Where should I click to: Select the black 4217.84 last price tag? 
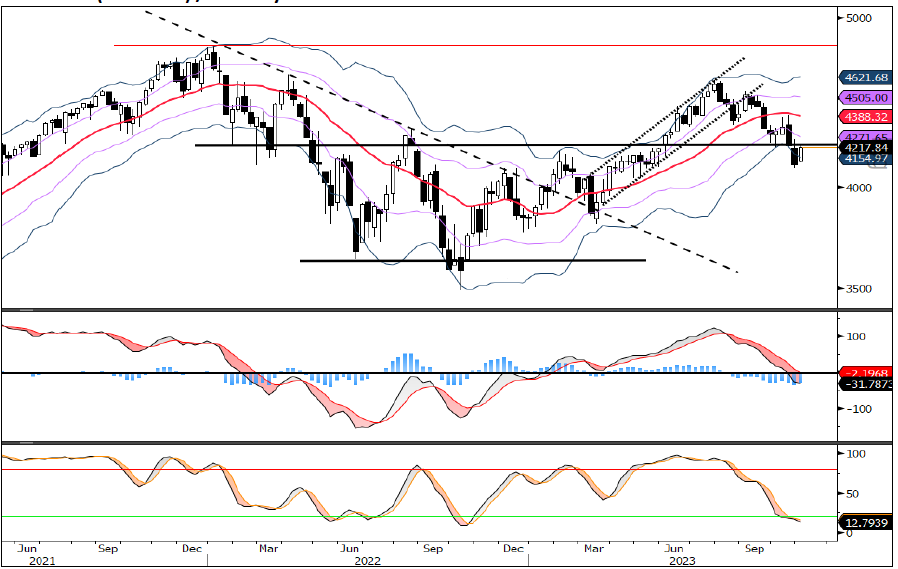click(865, 147)
